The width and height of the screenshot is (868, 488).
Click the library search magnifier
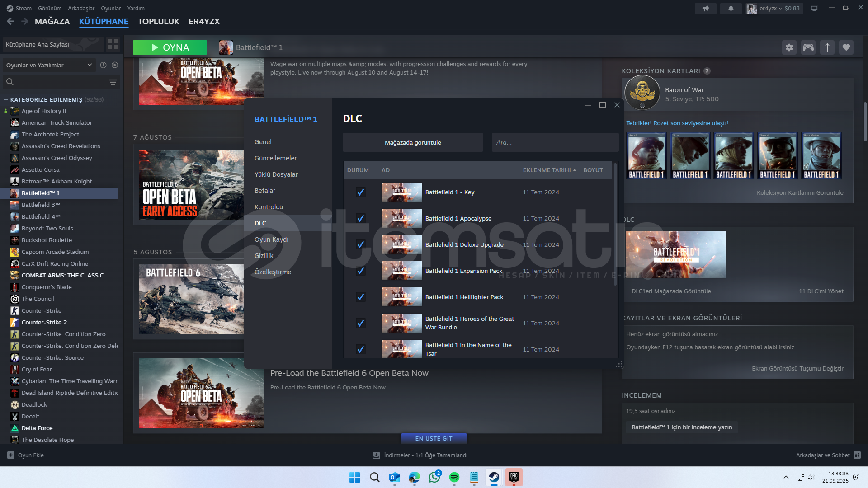coord(10,82)
